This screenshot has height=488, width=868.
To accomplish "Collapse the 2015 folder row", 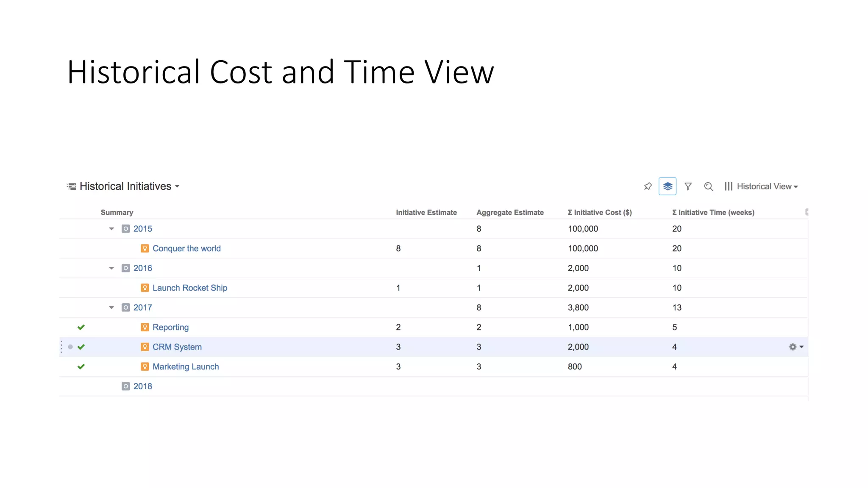I will click(111, 229).
